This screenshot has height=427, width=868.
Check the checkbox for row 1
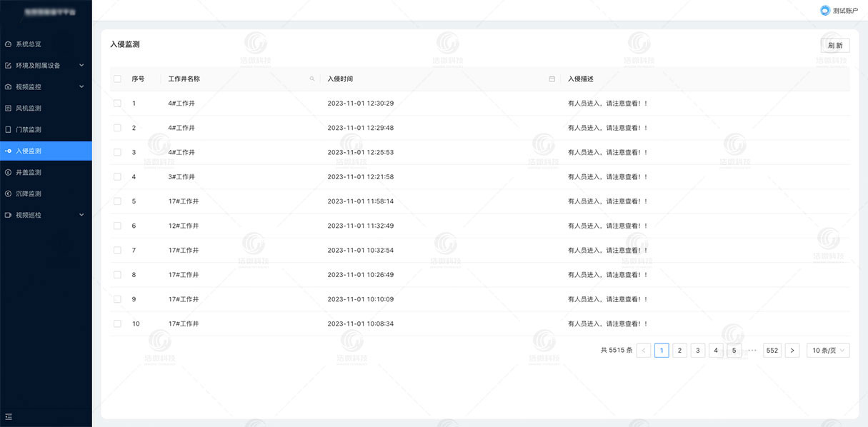coord(117,104)
